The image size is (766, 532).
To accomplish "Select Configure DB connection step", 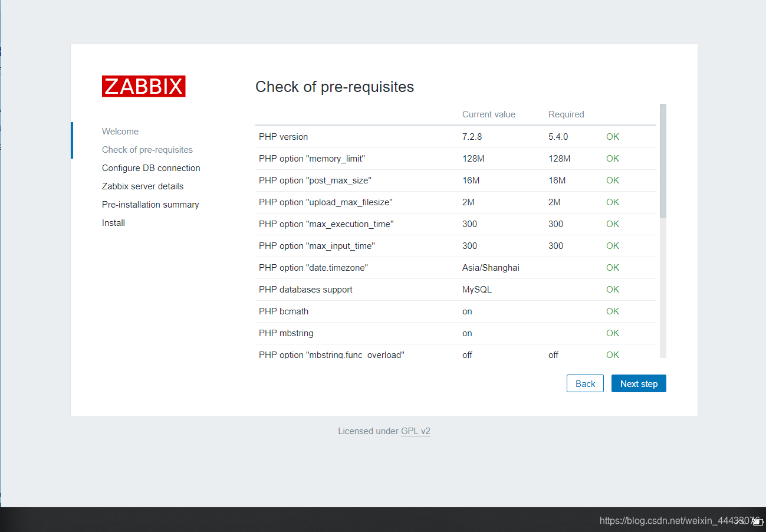I will pos(151,168).
